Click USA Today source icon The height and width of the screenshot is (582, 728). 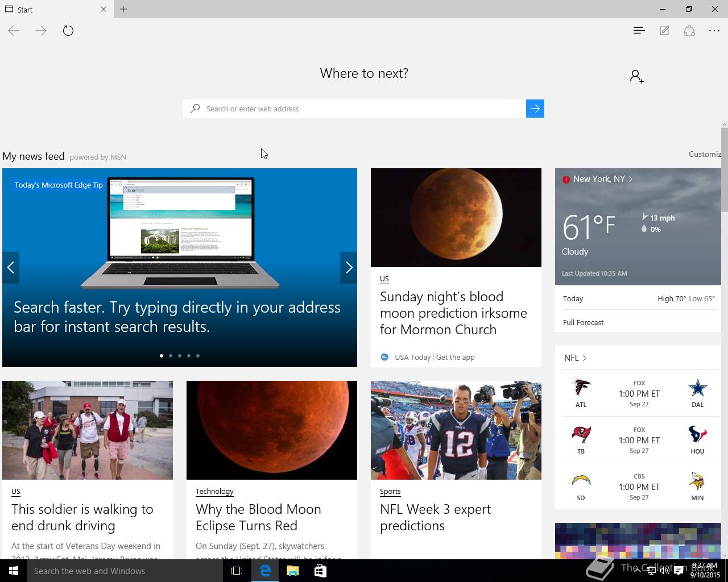[x=384, y=357]
